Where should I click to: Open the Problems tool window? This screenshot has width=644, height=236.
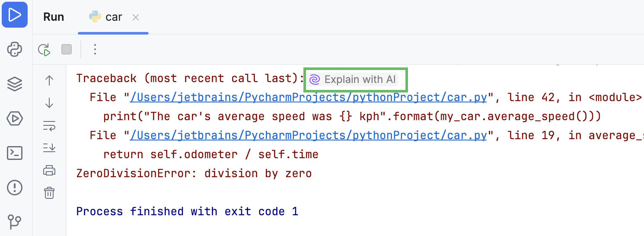[15, 187]
